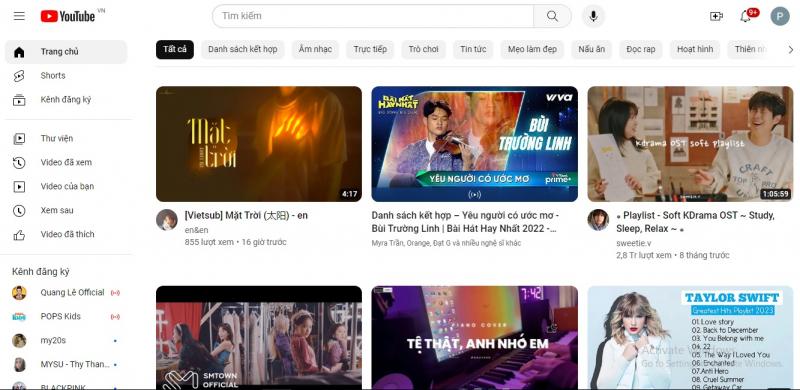Click the Tìm kiếm search field
This screenshot has width=800, height=390.
(373, 16)
